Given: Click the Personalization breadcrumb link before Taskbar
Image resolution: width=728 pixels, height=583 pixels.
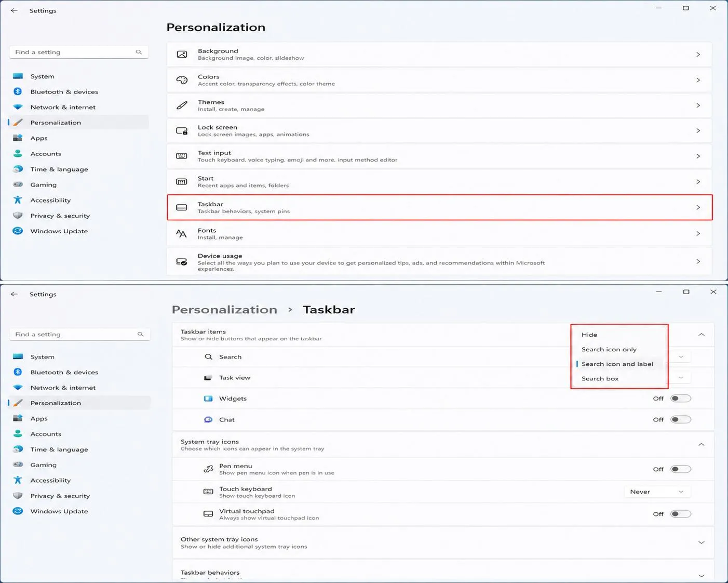Looking at the screenshot, I should coord(224,310).
